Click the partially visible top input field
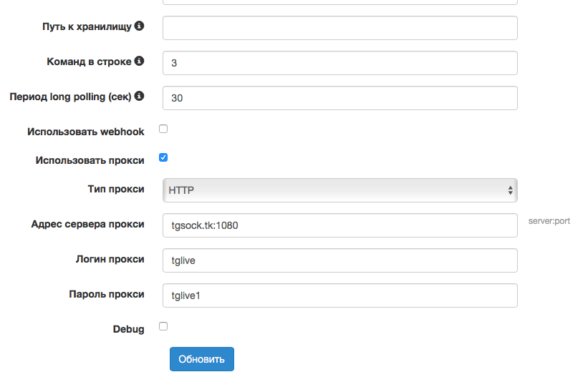The width and height of the screenshot is (588, 382). click(x=339, y=2)
